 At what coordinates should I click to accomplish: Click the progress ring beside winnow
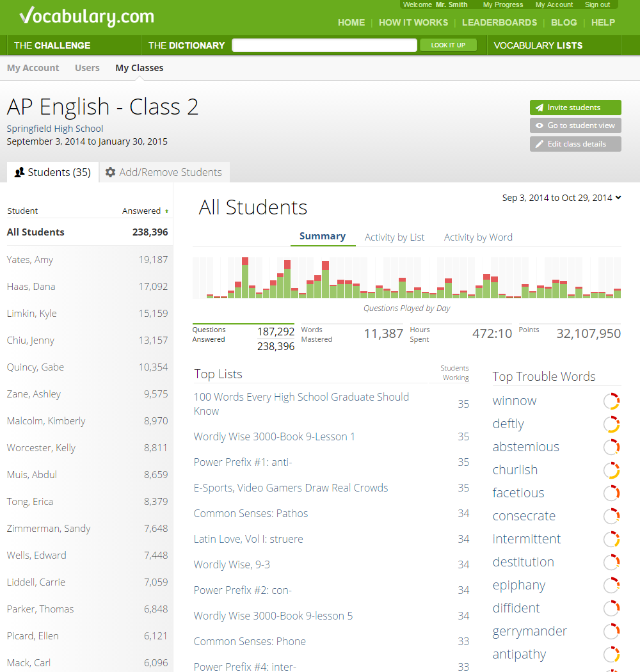pyautogui.click(x=612, y=401)
